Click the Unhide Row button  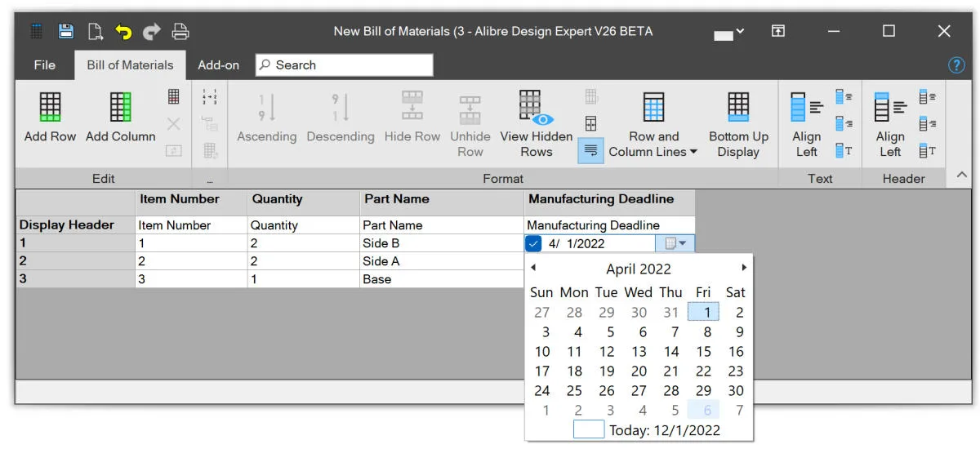470,124
